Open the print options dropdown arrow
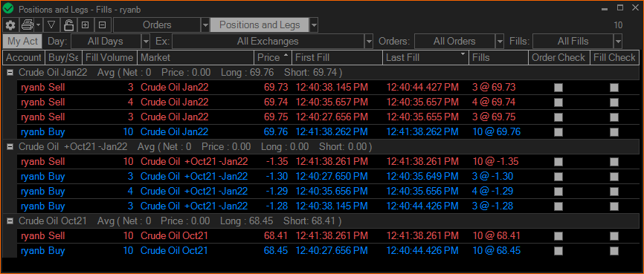The height and width of the screenshot is (274, 644). [38, 25]
